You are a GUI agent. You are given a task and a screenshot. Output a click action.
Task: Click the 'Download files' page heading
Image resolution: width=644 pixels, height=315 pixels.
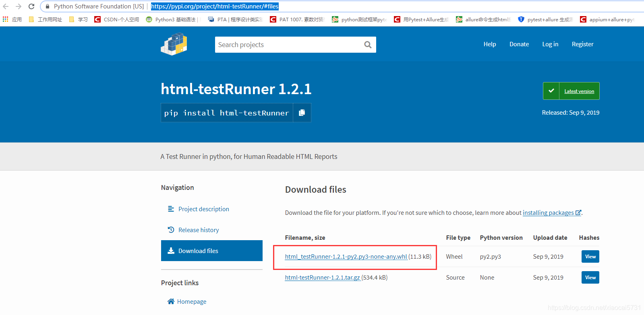pos(316,189)
